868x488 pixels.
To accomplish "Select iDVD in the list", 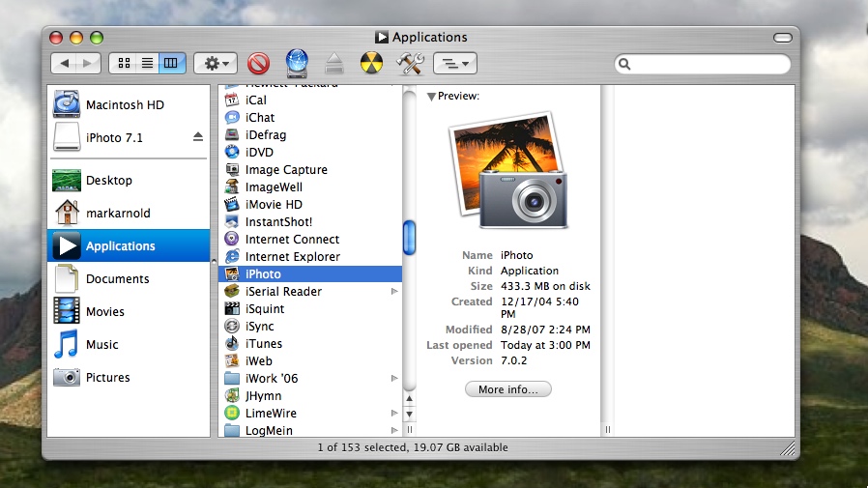I will click(x=310, y=152).
